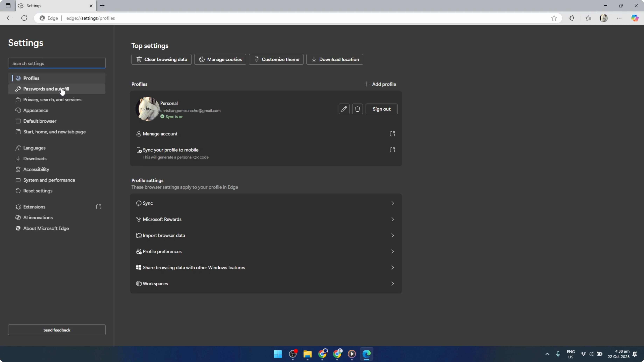Click the Send feedback button

click(57, 330)
